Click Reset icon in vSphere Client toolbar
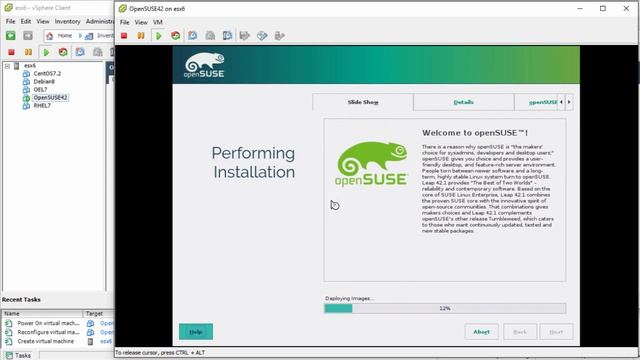The width and height of the screenshot is (640, 360). [63, 52]
